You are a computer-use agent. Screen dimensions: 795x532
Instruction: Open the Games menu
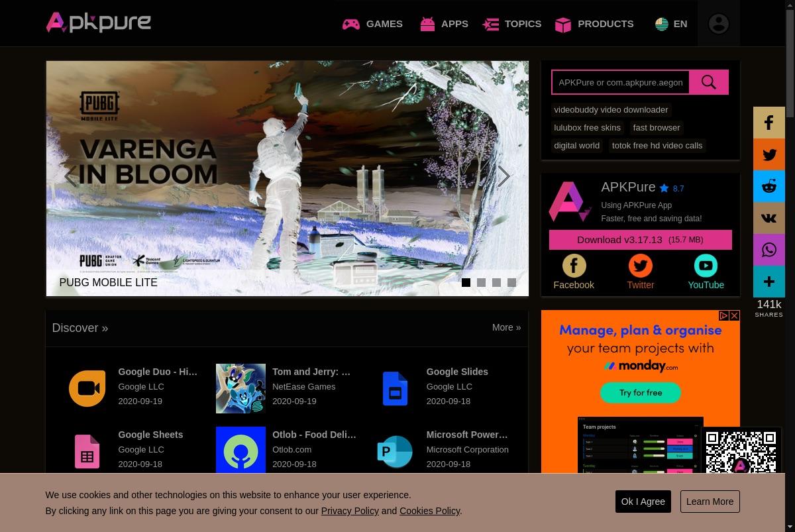372,24
